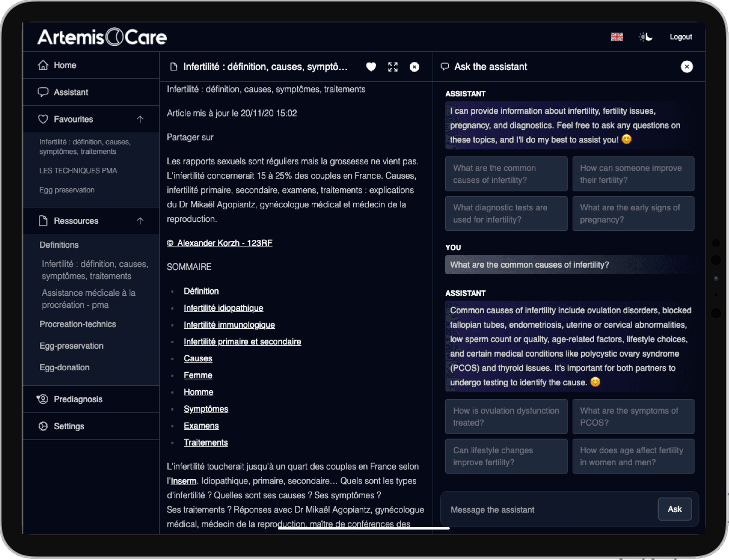Open the Assistant sidebar item

coord(91,92)
